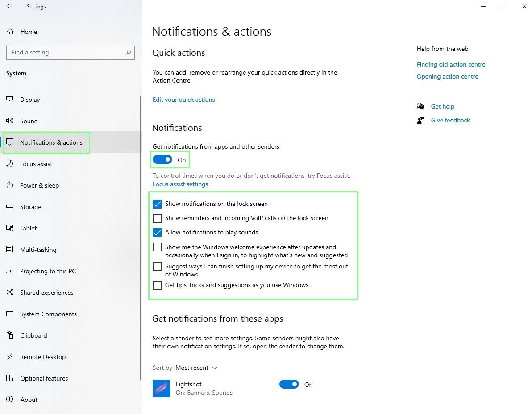Click the Home icon in the sidebar

pos(10,32)
